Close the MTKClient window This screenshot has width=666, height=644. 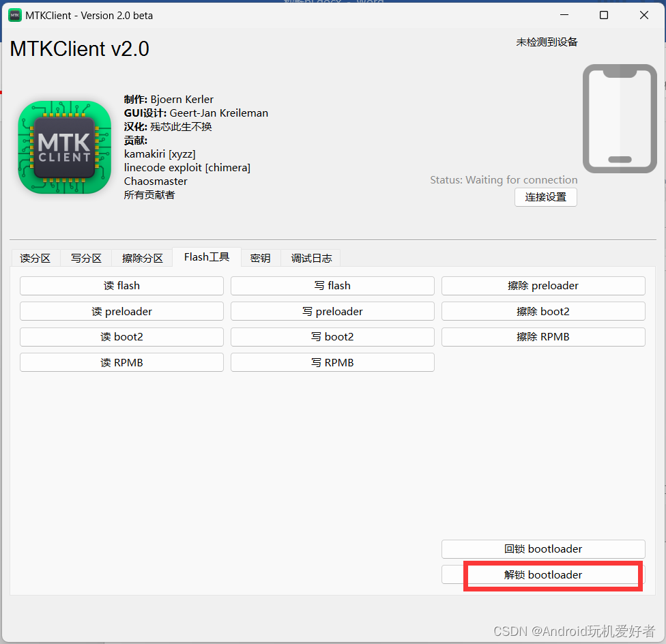(x=644, y=15)
